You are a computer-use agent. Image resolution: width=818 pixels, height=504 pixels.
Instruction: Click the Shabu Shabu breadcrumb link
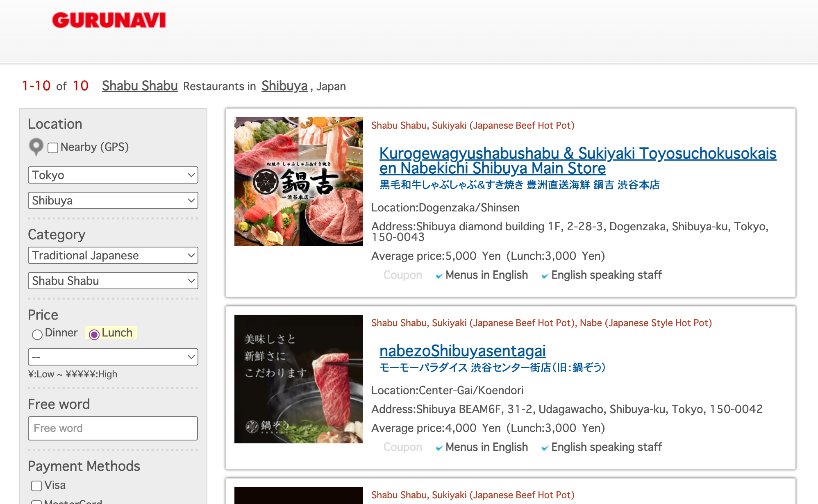tap(140, 86)
